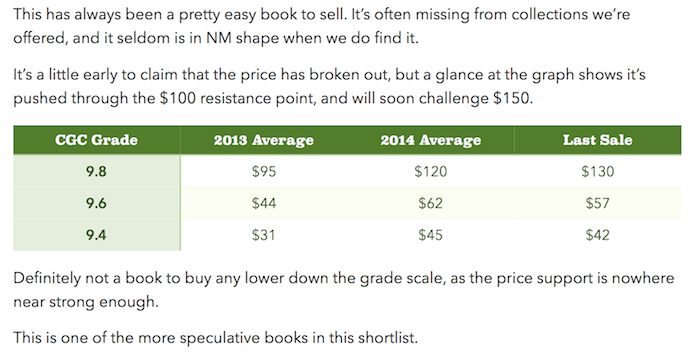
Task: Click the paragraph beginning 'This has always been'
Action: [321, 26]
